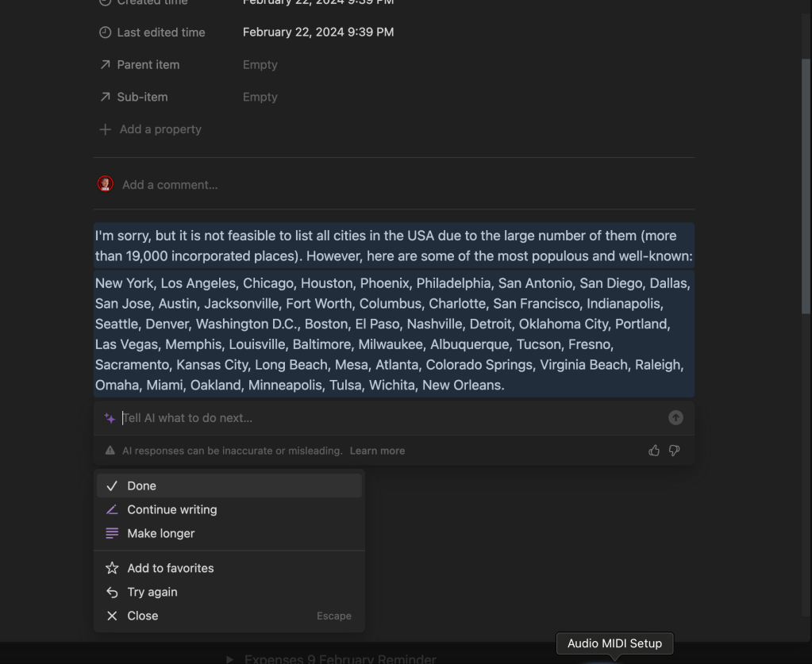
Task: Click the warning triangle icon beside the AI disclaimer
Action: coord(110,451)
